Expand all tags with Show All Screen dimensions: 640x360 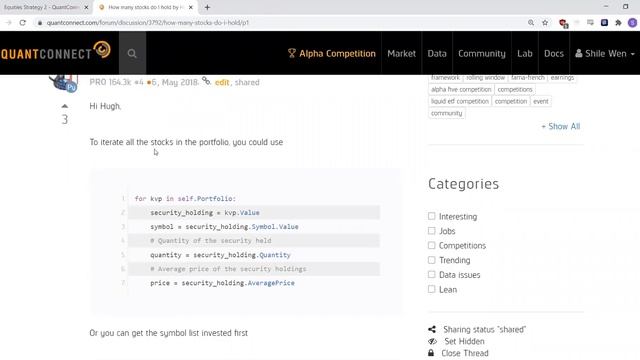(x=561, y=127)
